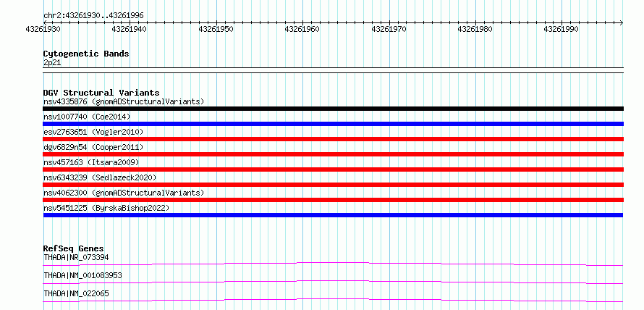Viewport: 644px width, 310px height.
Task: Click ruler position 43261970
Action: coord(389,29)
